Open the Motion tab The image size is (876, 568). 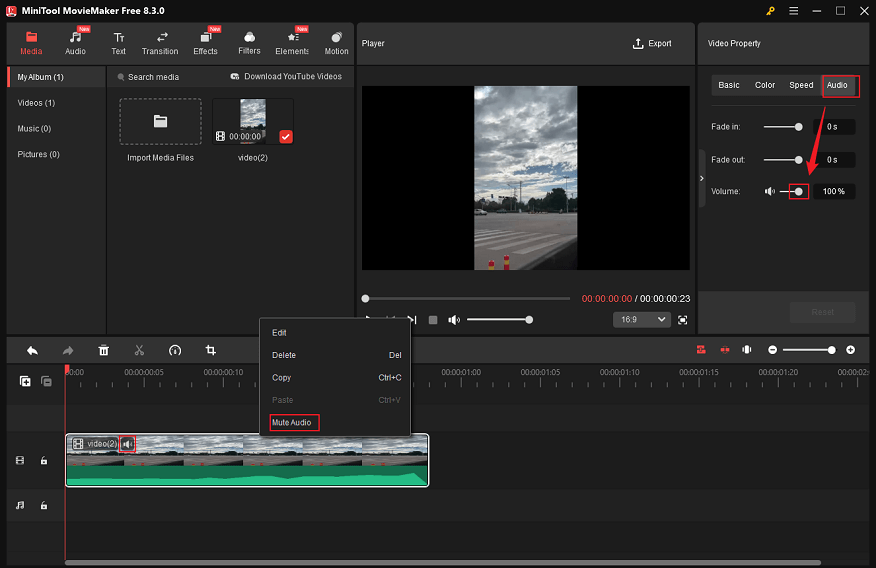pos(336,43)
